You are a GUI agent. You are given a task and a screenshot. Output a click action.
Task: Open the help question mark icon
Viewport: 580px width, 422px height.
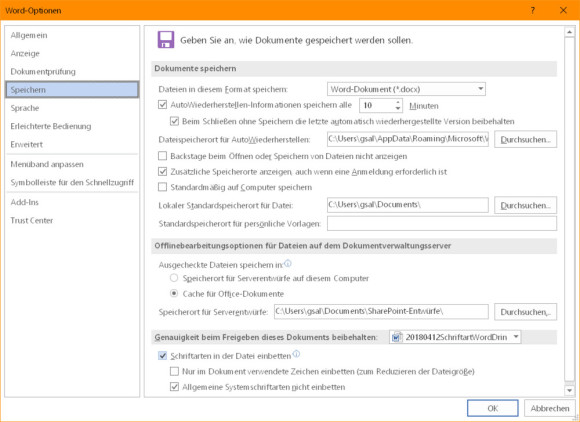(x=533, y=10)
